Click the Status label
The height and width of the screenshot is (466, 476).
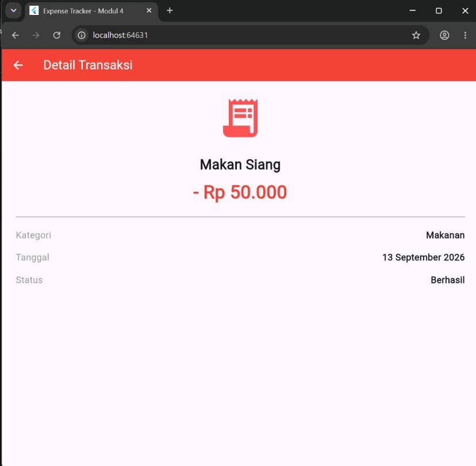(x=29, y=280)
